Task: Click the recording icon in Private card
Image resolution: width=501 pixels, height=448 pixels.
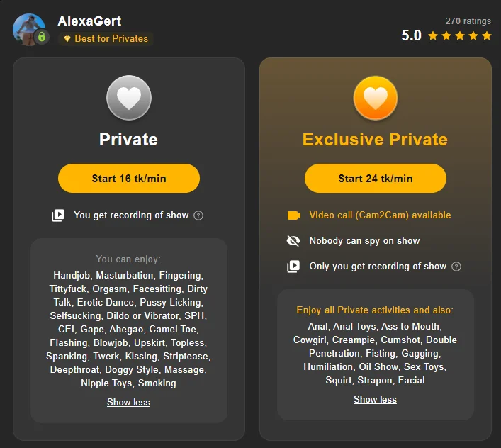Action: [x=58, y=215]
